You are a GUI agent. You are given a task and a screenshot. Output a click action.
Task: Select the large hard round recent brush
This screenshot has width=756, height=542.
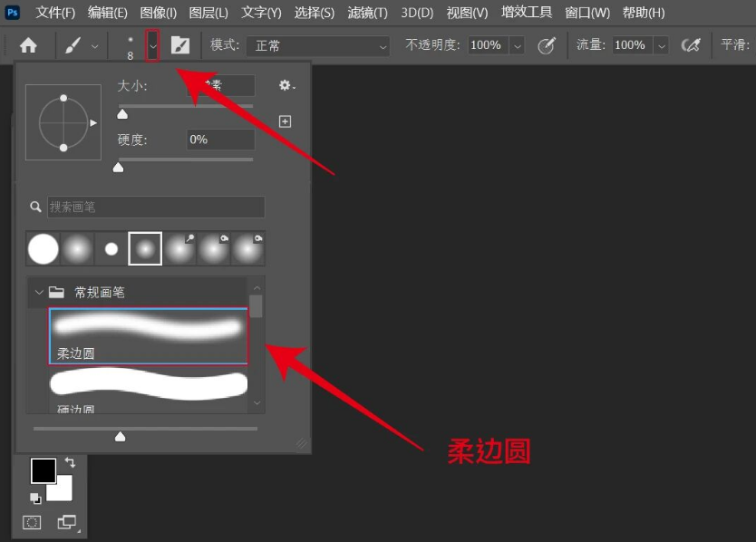point(43,249)
